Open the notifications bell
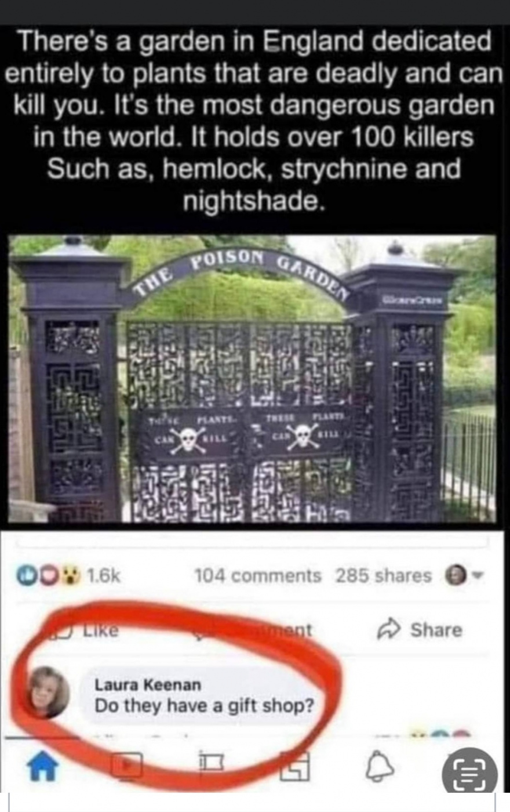 coord(381,768)
